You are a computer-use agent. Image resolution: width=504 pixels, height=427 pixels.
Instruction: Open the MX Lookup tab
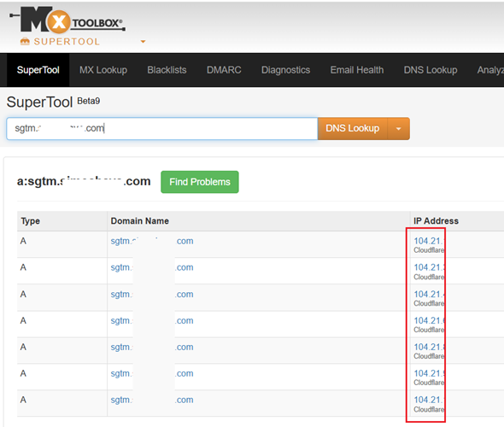pyautogui.click(x=103, y=70)
